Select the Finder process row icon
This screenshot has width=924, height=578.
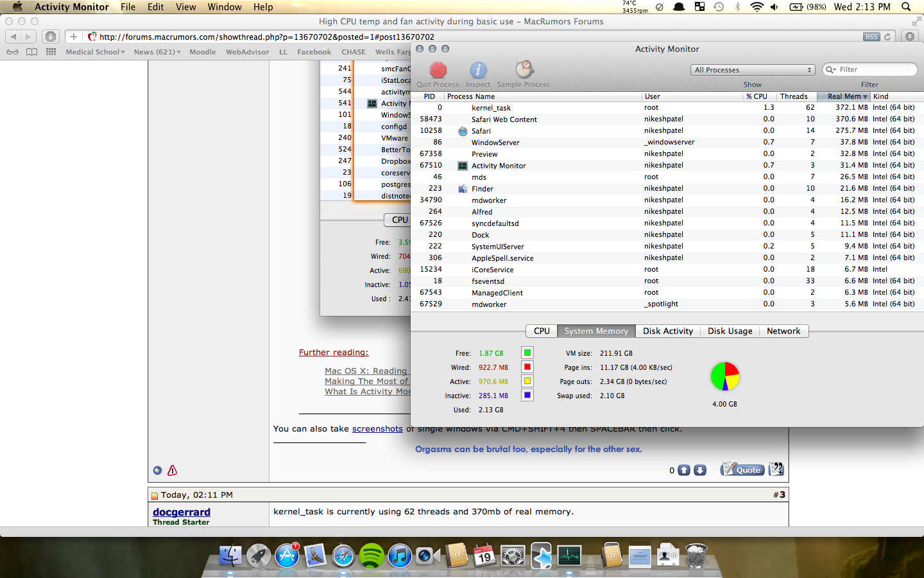[463, 189]
